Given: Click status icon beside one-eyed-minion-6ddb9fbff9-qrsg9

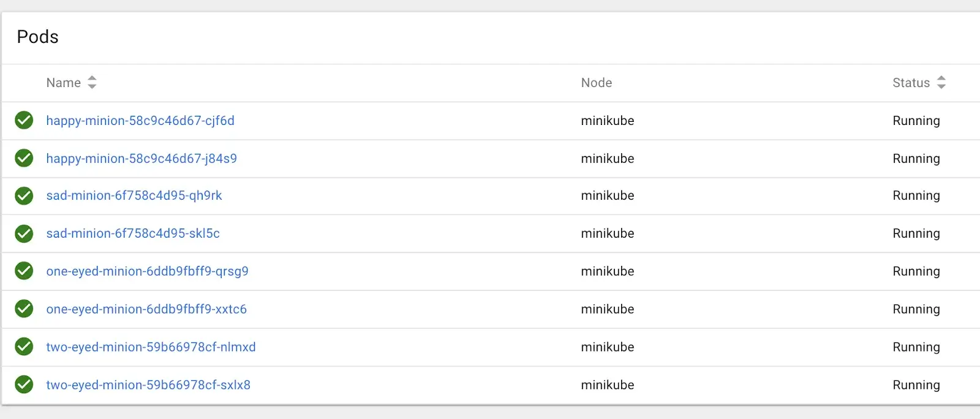Looking at the screenshot, I should point(24,271).
